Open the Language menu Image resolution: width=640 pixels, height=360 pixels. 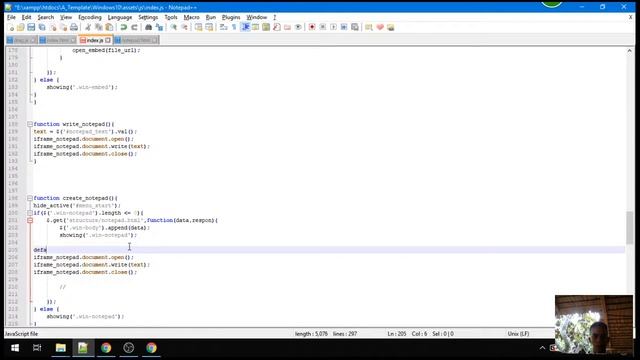click(x=120, y=17)
